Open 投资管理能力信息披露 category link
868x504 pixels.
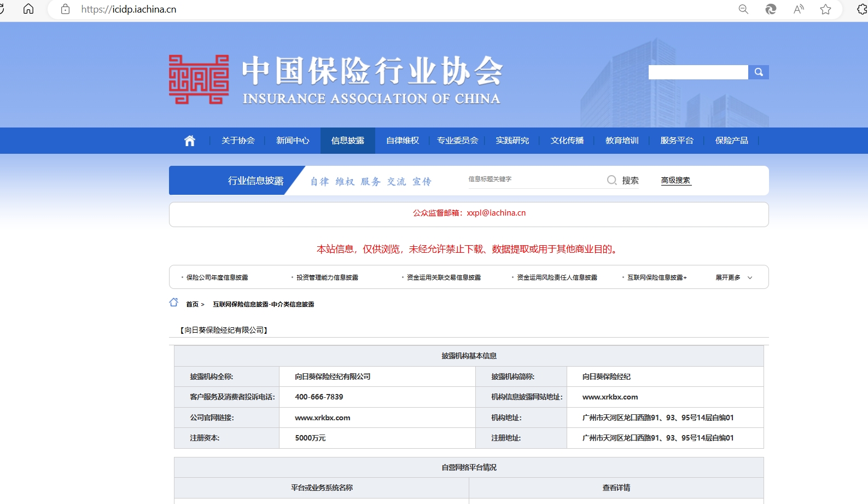[x=327, y=277]
